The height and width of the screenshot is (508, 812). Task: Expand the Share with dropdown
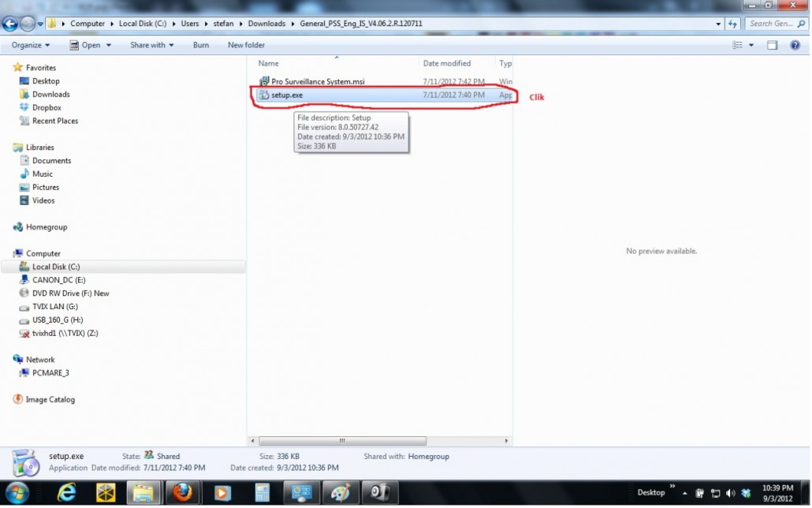pos(151,45)
